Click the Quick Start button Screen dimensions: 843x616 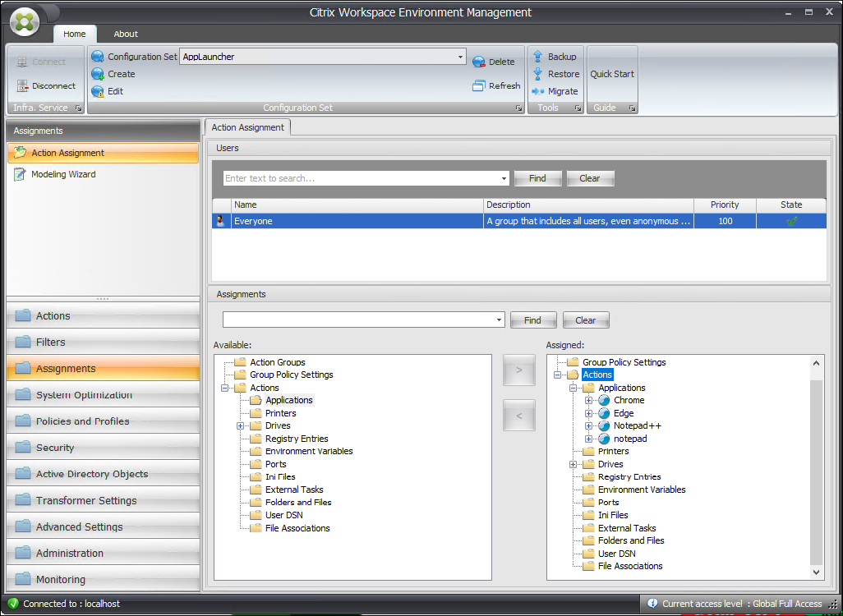pyautogui.click(x=612, y=74)
